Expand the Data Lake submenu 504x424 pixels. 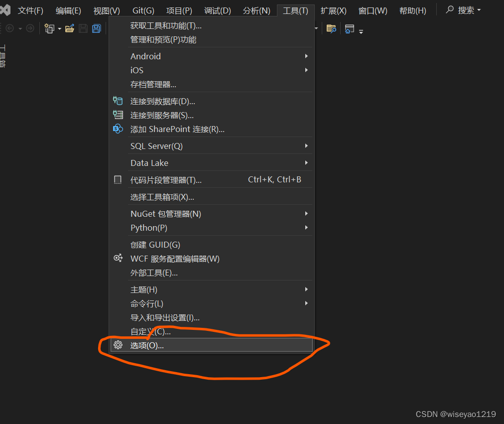(306, 163)
